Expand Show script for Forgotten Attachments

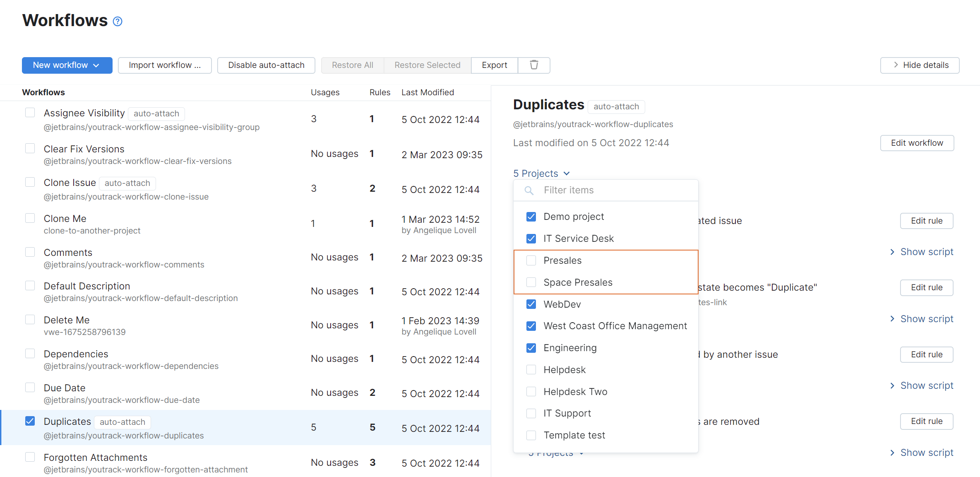pyautogui.click(x=927, y=452)
